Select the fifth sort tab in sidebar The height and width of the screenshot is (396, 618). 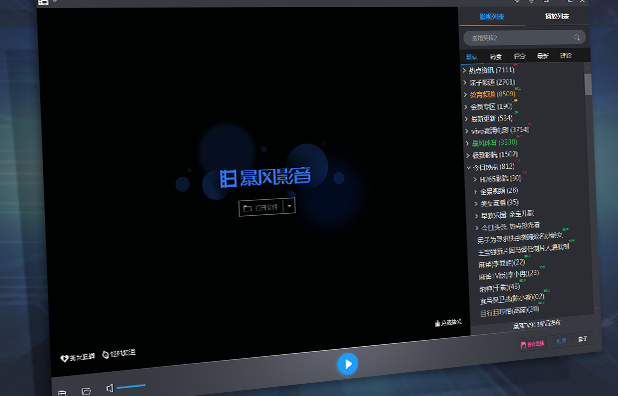(566, 56)
